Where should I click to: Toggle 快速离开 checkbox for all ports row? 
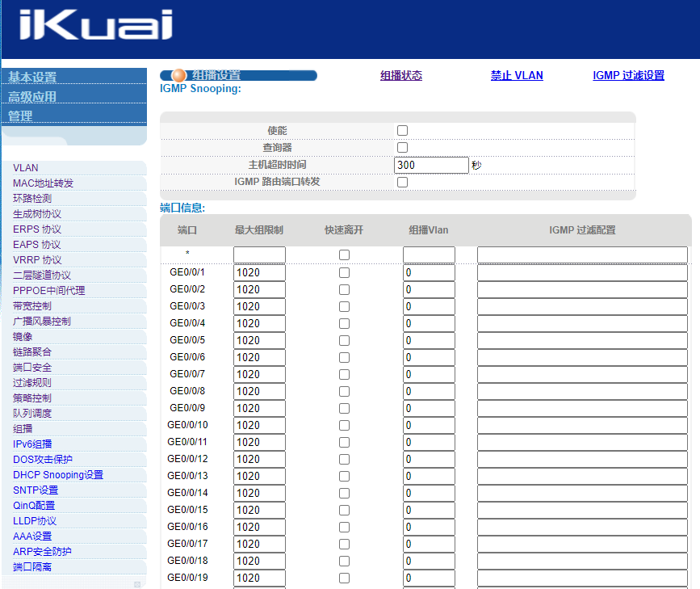pos(344,255)
